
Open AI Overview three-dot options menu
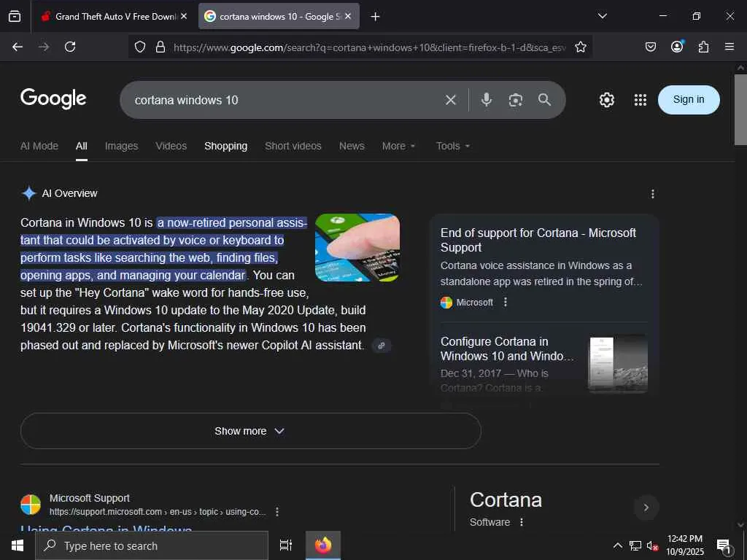[653, 194]
